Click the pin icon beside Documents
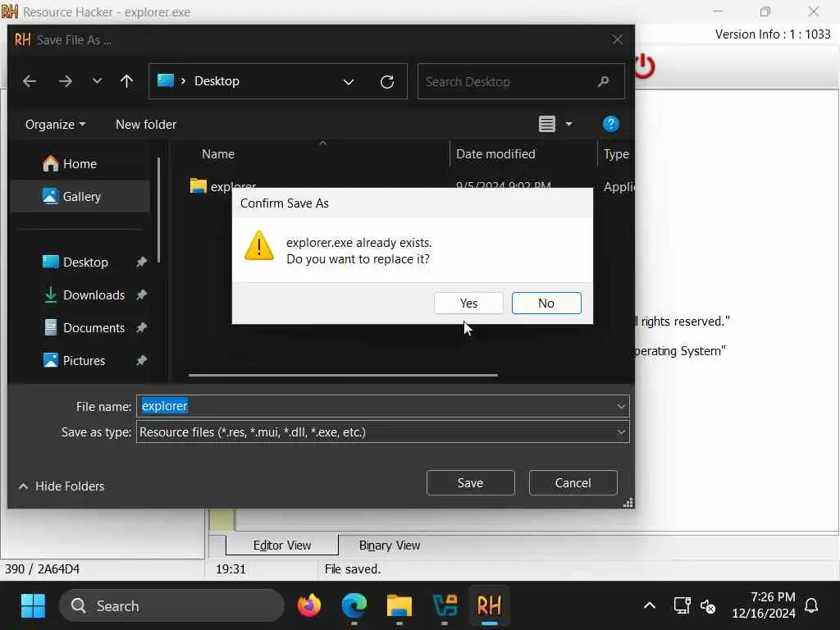The width and height of the screenshot is (840, 630). point(141,327)
